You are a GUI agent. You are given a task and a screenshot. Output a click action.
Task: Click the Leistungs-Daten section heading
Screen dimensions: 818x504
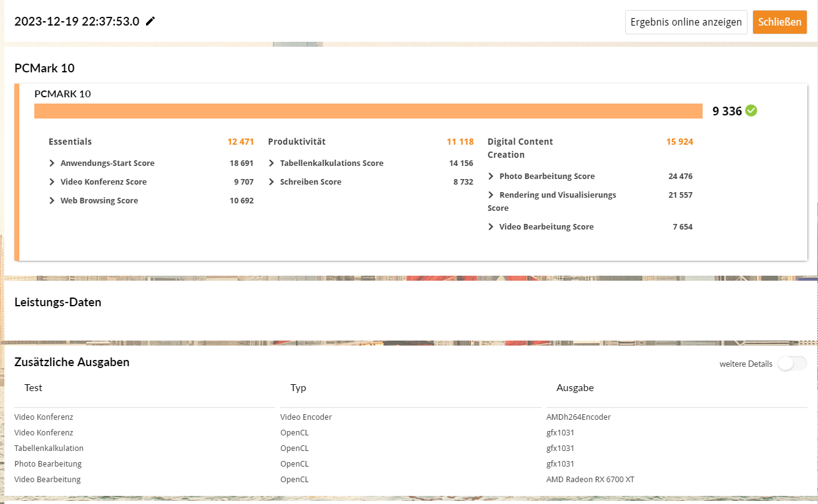pyautogui.click(x=58, y=303)
